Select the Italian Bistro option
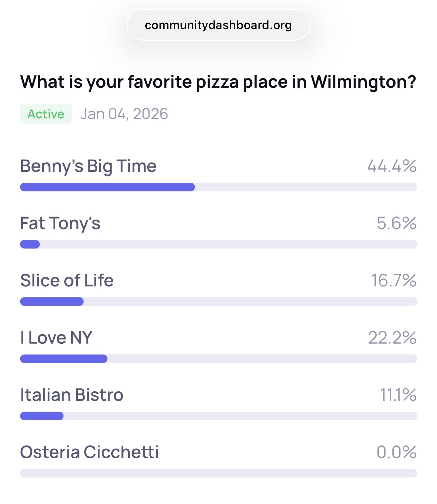Screen dimensions: 437x504 click(x=72, y=395)
